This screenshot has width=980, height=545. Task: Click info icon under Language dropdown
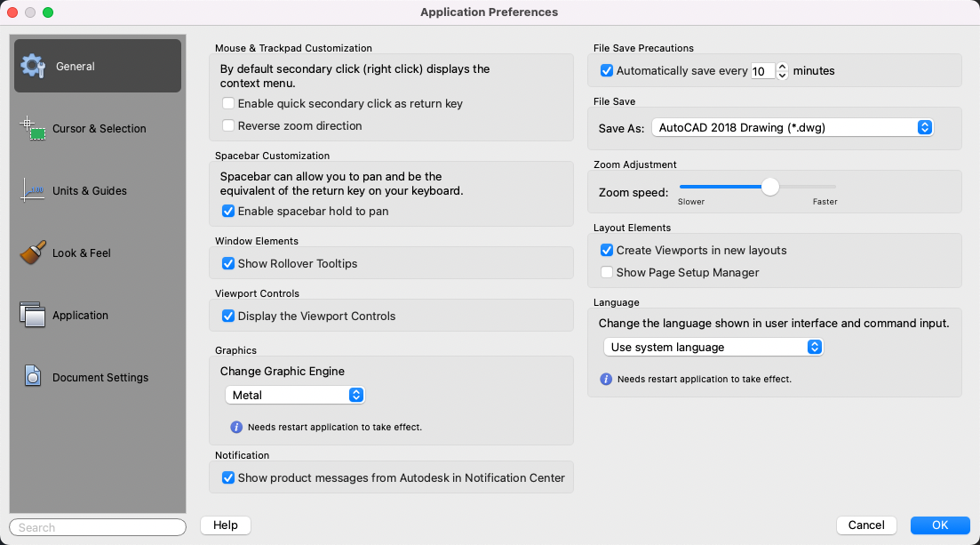pyautogui.click(x=606, y=379)
